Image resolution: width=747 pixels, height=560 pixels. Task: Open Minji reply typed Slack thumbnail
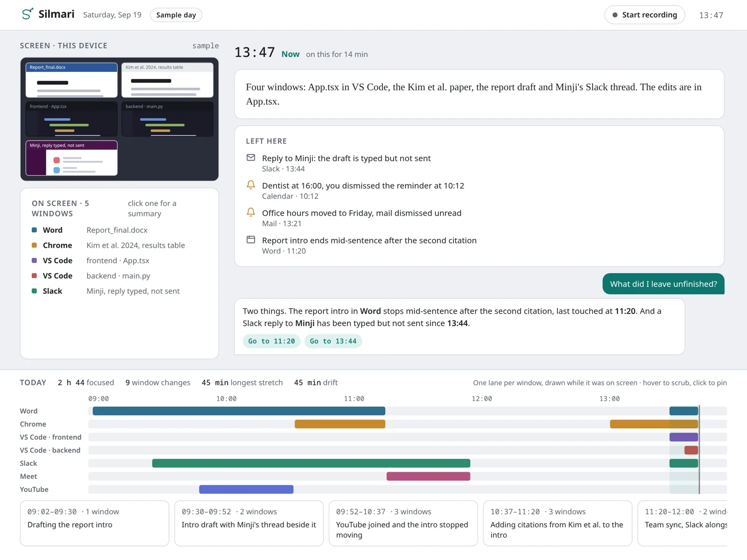pyautogui.click(x=71, y=158)
